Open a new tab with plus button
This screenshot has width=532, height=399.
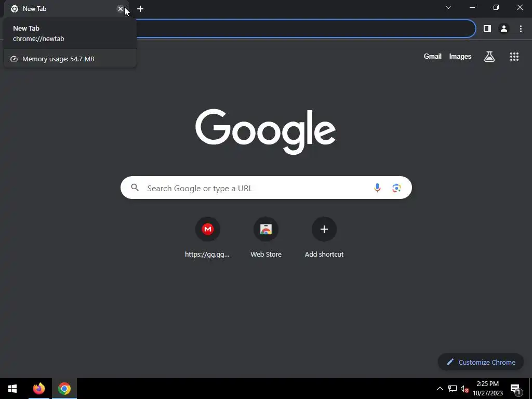[x=140, y=9]
